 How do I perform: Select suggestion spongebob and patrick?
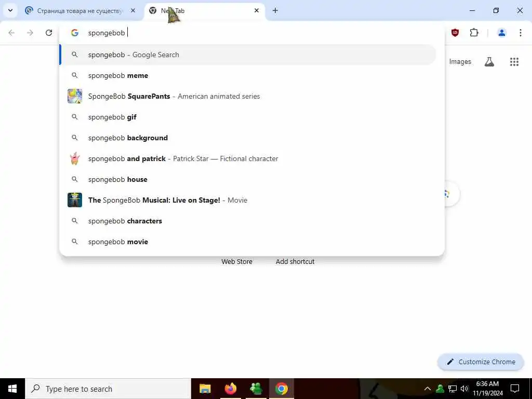248,158
